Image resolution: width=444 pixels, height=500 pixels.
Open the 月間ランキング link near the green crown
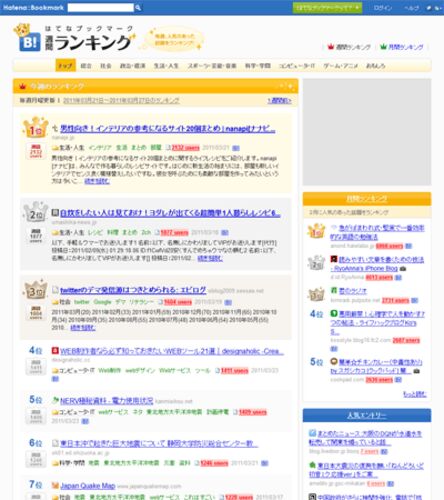tap(406, 47)
